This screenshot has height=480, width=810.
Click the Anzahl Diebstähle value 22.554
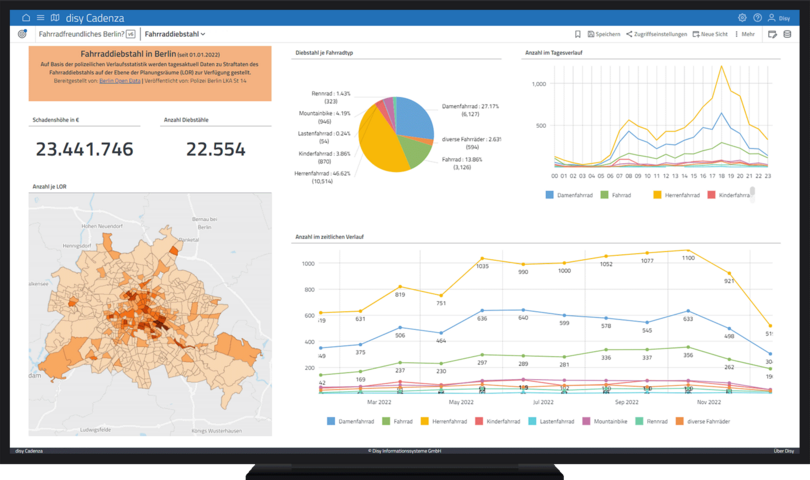[215, 149]
